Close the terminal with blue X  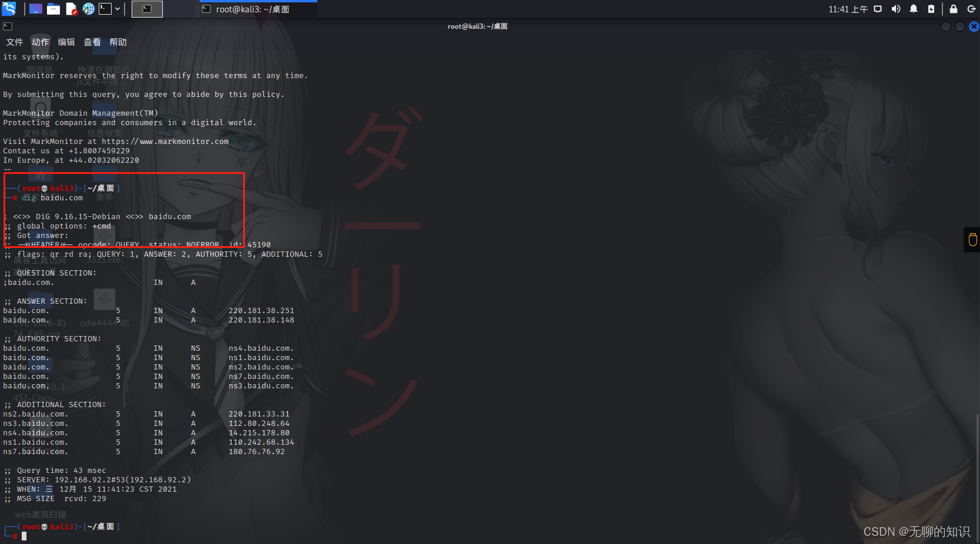tap(974, 26)
